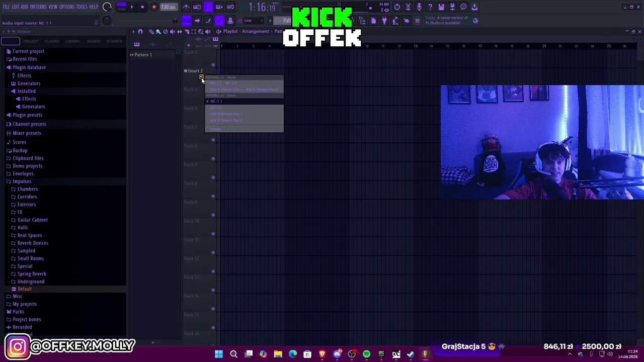
Task: Click the stamp hat icon beside Line selector
Action: pos(230,21)
